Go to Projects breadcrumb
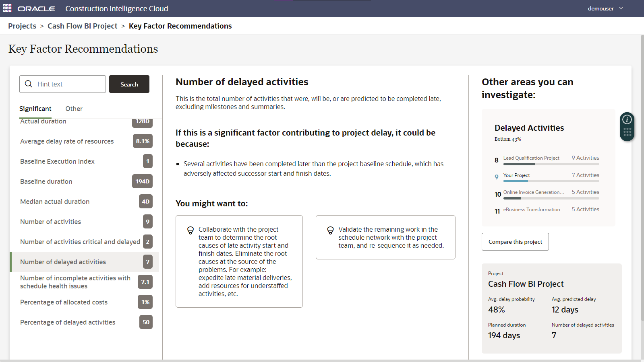 pyautogui.click(x=22, y=26)
